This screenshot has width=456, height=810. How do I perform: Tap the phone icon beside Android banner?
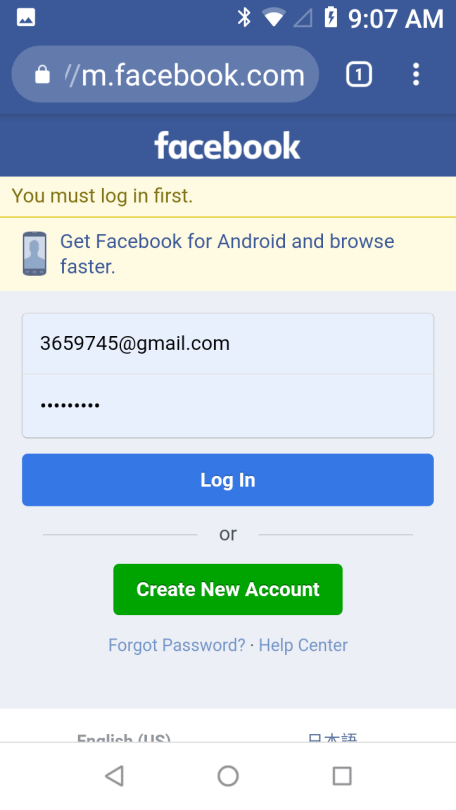click(x=35, y=254)
